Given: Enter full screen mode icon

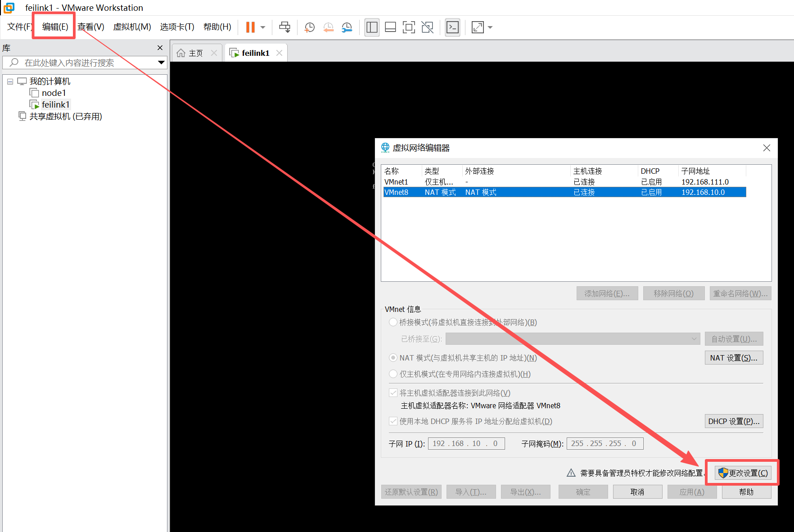Looking at the screenshot, I should [x=409, y=27].
